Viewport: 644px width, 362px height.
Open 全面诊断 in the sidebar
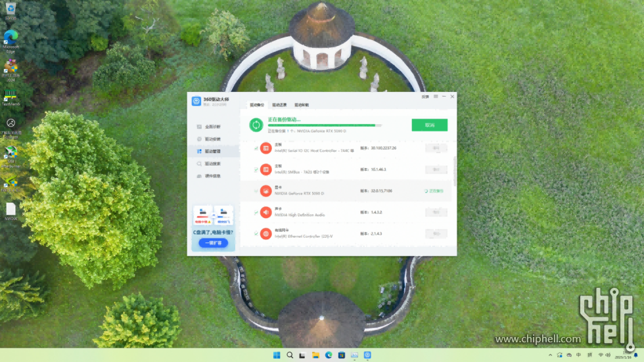click(x=212, y=126)
